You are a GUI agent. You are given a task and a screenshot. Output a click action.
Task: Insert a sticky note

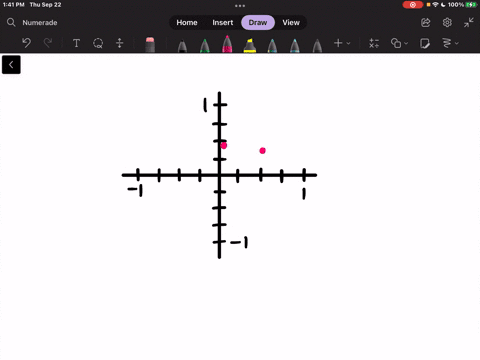click(425, 43)
